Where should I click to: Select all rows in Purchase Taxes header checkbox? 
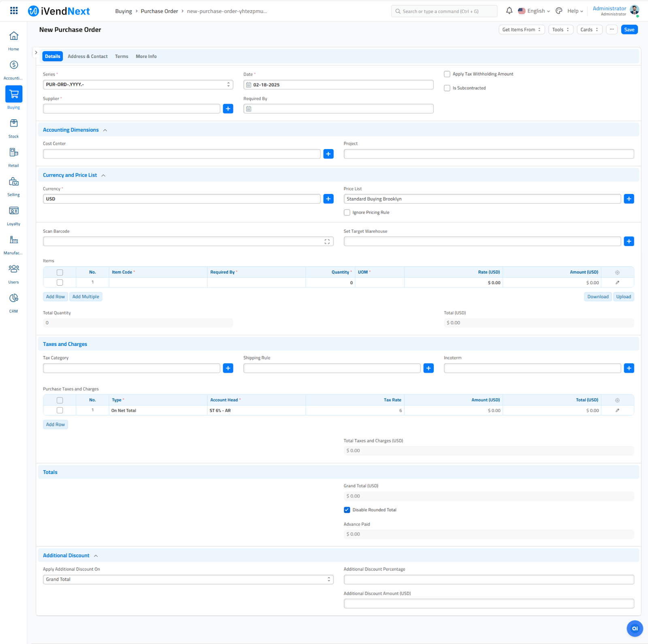pyautogui.click(x=60, y=400)
